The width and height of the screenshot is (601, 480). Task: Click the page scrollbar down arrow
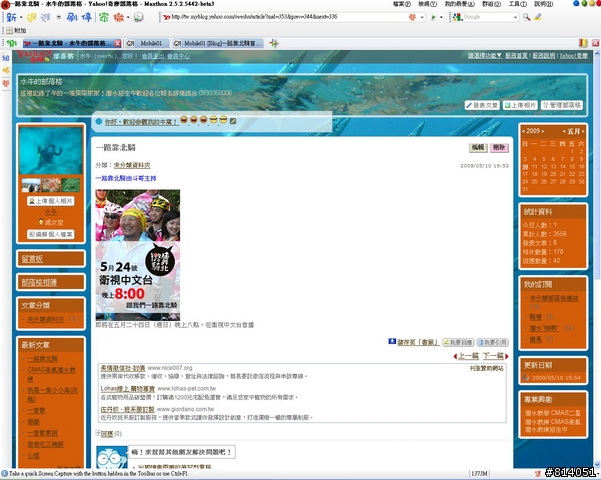point(597,464)
